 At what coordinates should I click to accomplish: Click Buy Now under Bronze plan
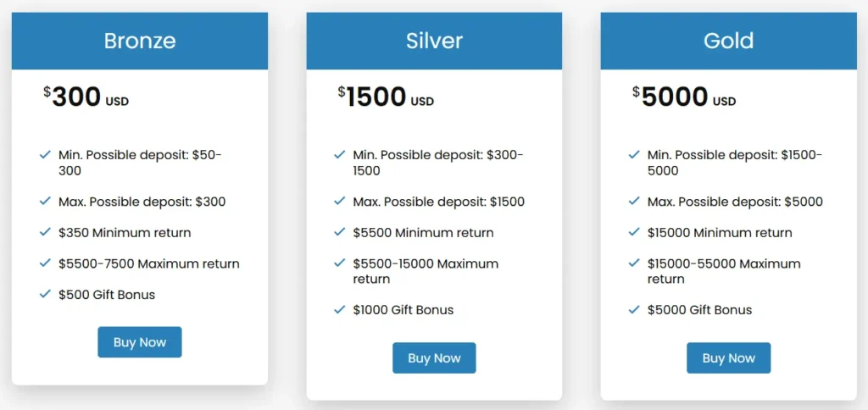coord(139,342)
